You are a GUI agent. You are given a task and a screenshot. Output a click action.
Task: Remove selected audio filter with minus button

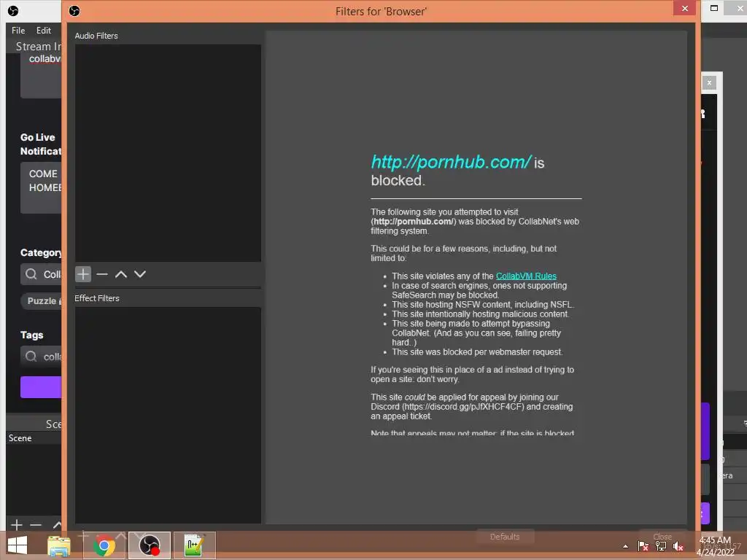pyautogui.click(x=102, y=274)
